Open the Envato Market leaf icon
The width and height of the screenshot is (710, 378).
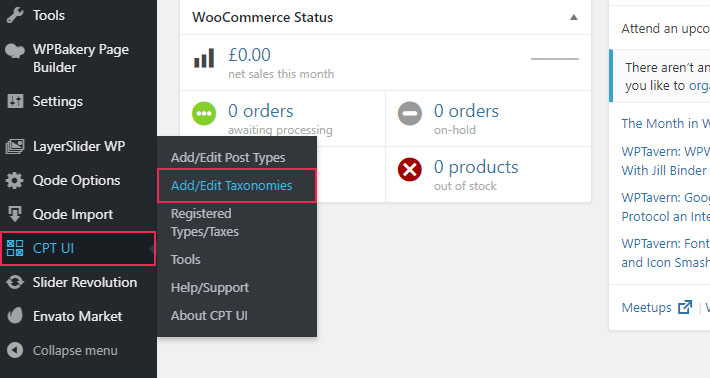tap(14, 316)
